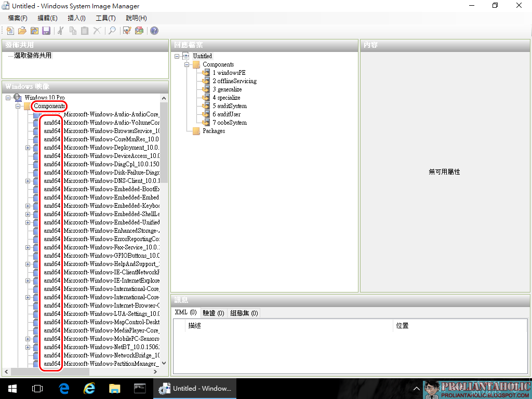The height and width of the screenshot is (399, 532).
Task: Select the 5 auditSystem pass icon
Action: (206, 106)
